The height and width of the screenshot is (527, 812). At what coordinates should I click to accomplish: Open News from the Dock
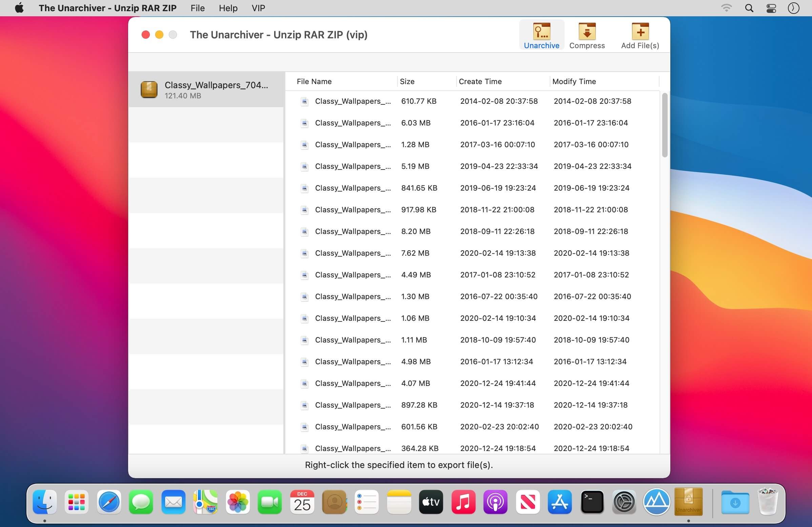coord(528,502)
